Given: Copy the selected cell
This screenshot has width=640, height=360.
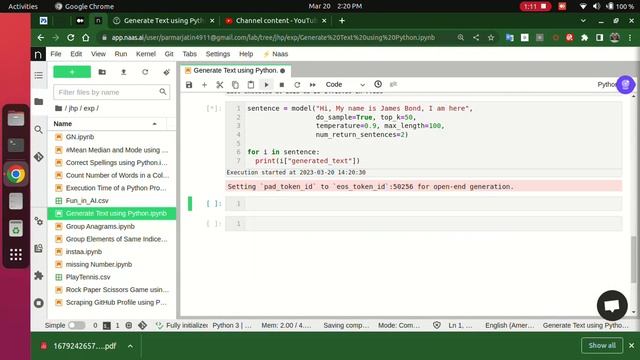Looking at the screenshot, I should point(235,84).
